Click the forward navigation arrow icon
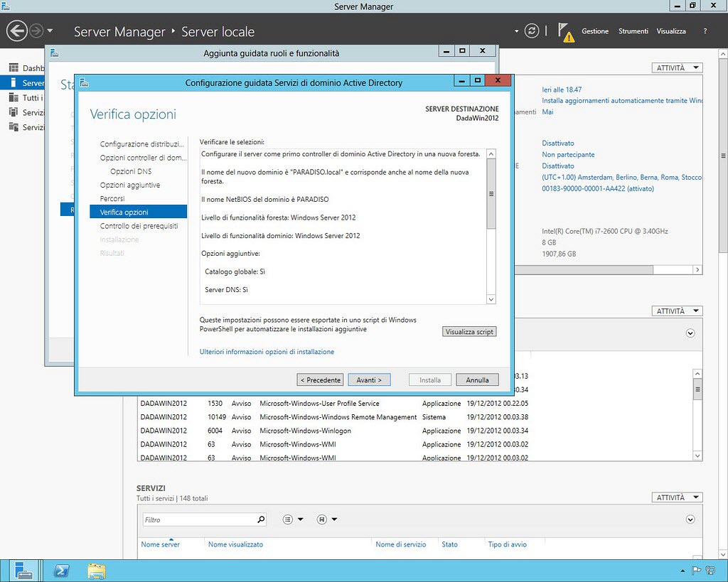 [36, 31]
